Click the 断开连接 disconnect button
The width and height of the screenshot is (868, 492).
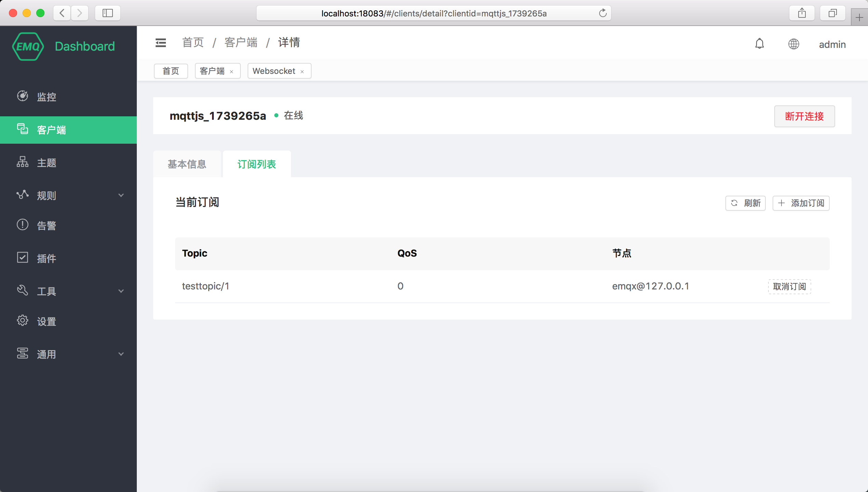(804, 116)
